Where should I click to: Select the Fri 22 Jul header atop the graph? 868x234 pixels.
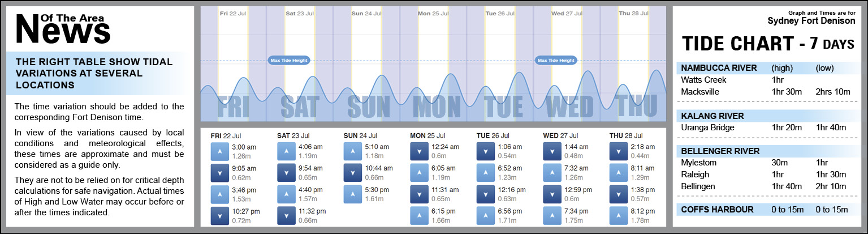(234, 13)
